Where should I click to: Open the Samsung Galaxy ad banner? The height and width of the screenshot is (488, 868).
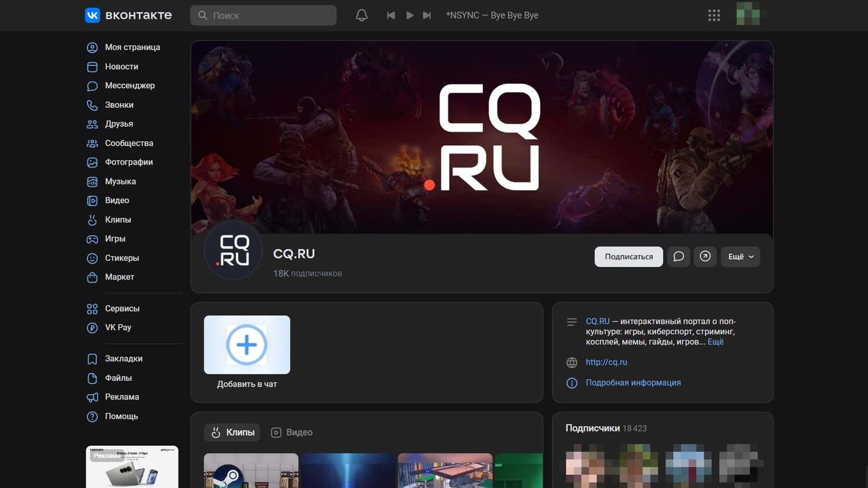132,467
